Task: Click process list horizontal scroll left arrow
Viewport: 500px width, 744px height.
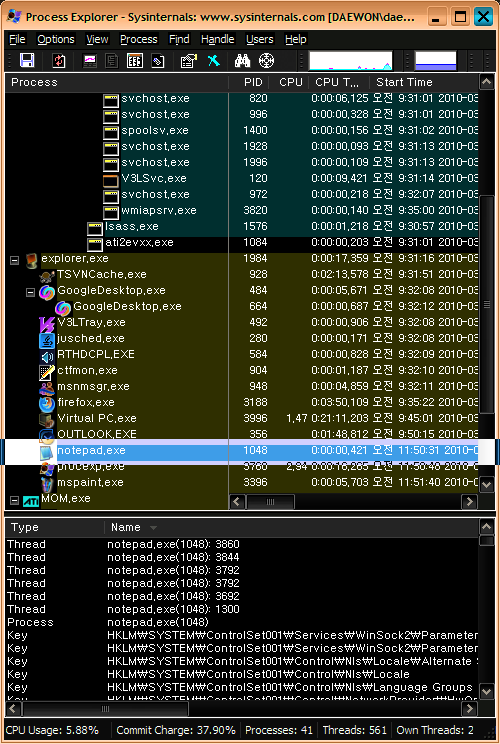Action: click(237, 502)
